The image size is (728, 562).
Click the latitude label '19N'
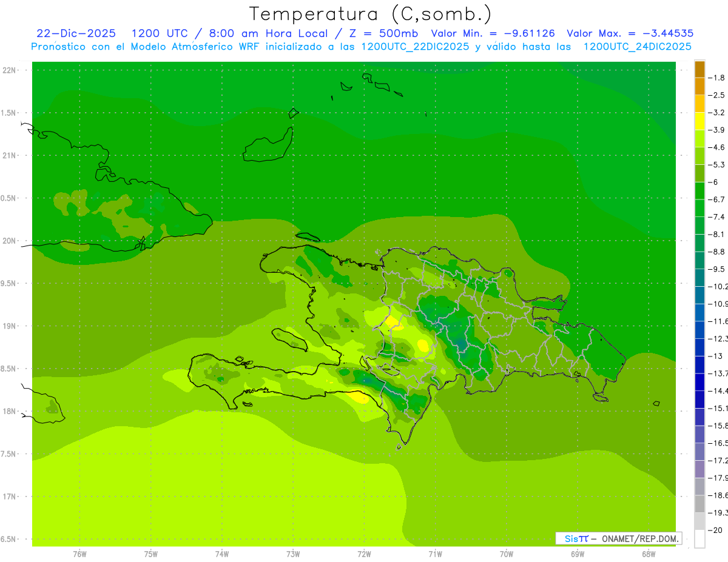tap(10, 326)
